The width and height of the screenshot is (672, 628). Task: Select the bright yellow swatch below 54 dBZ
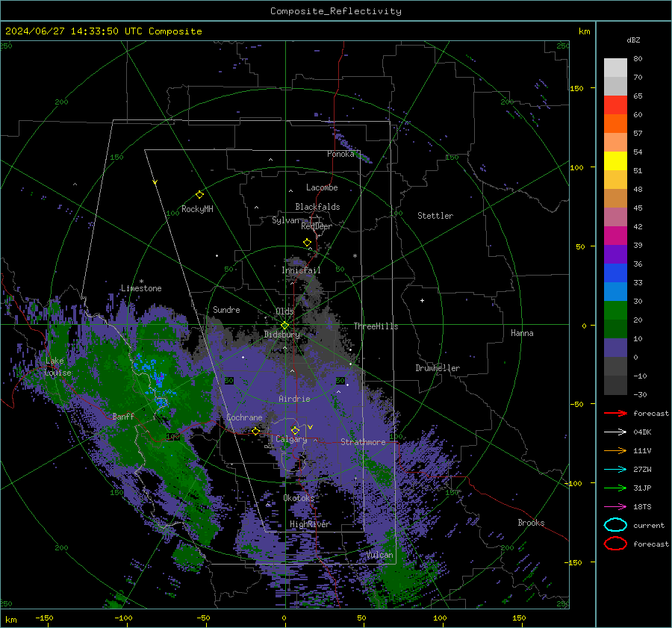click(615, 161)
